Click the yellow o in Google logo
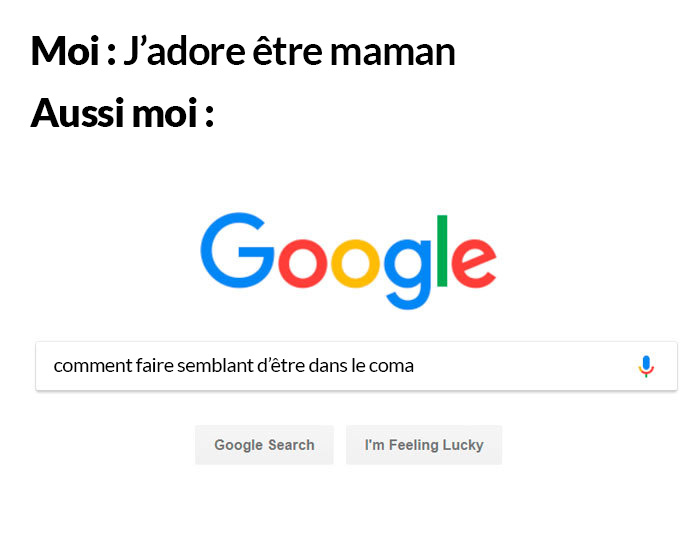The height and width of the screenshot is (551, 700). [x=355, y=263]
